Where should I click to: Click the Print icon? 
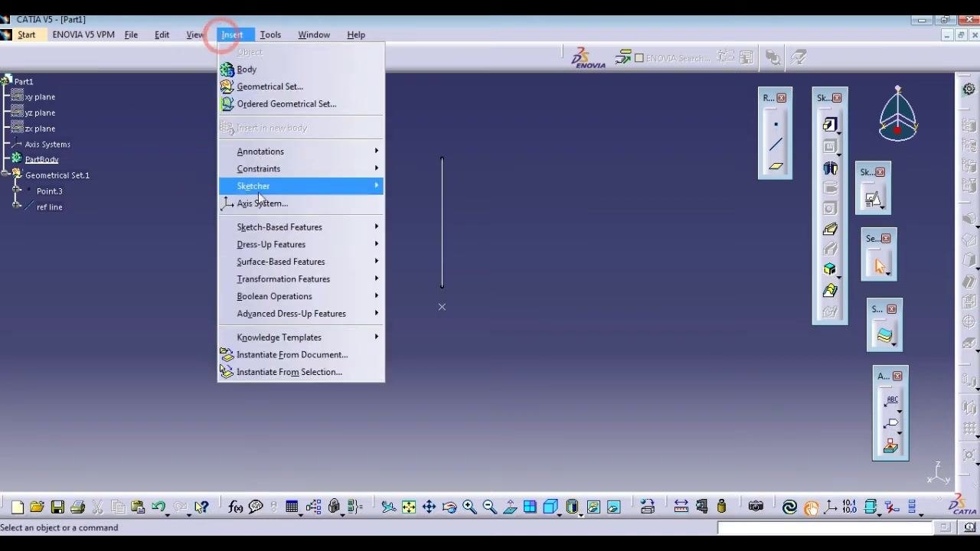pos(77,507)
